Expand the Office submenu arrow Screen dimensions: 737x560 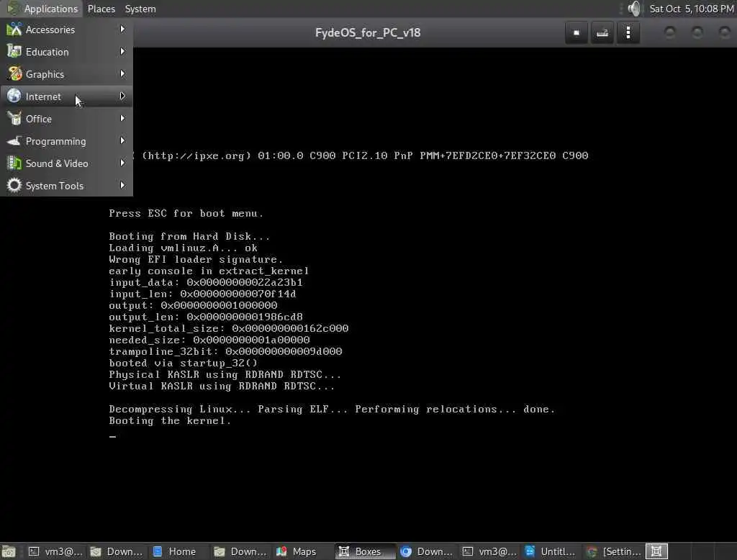(x=122, y=119)
